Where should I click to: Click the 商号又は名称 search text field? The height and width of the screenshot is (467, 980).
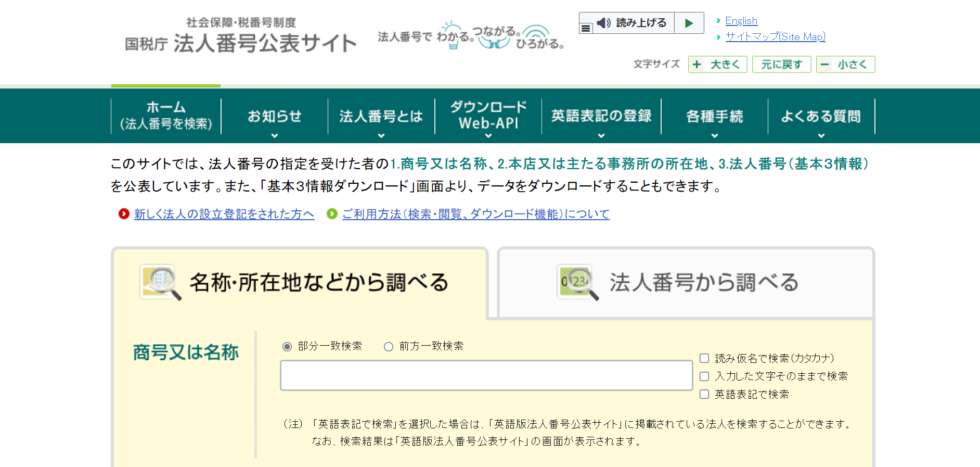tap(486, 375)
